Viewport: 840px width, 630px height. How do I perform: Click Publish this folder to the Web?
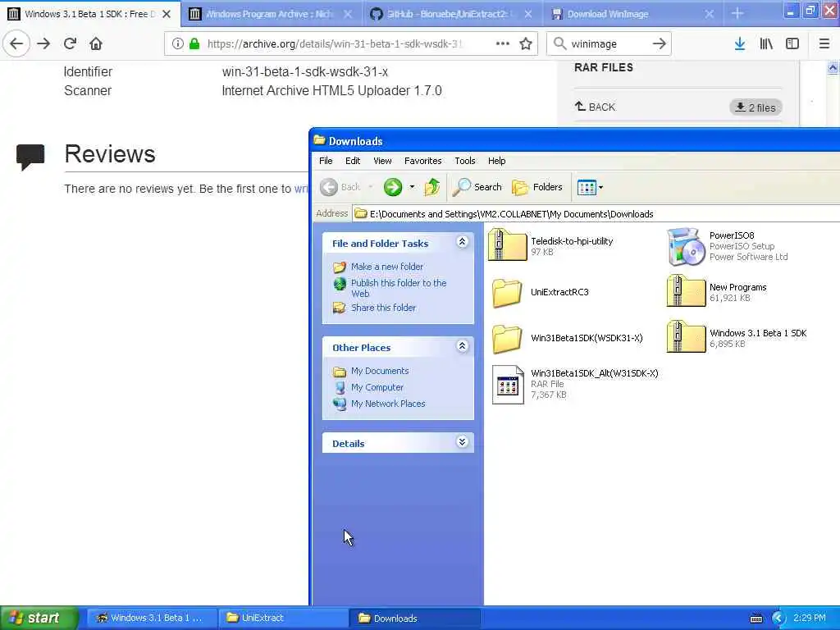tap(399, 288)
